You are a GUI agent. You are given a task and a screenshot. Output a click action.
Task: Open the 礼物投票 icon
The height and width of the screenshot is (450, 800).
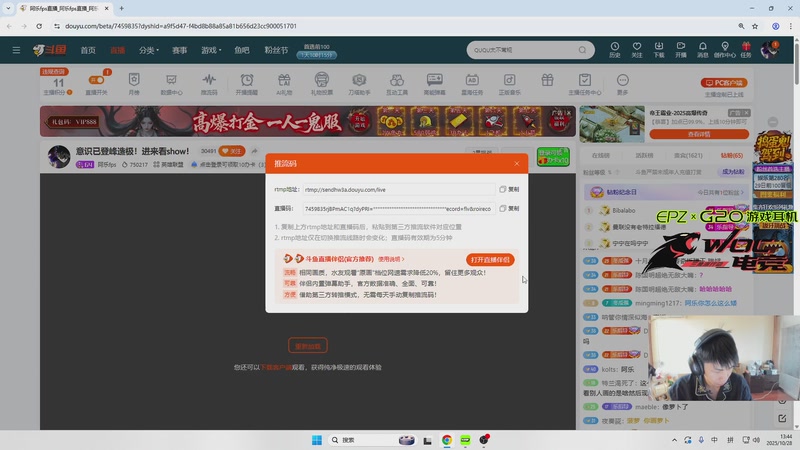[321, 84]
